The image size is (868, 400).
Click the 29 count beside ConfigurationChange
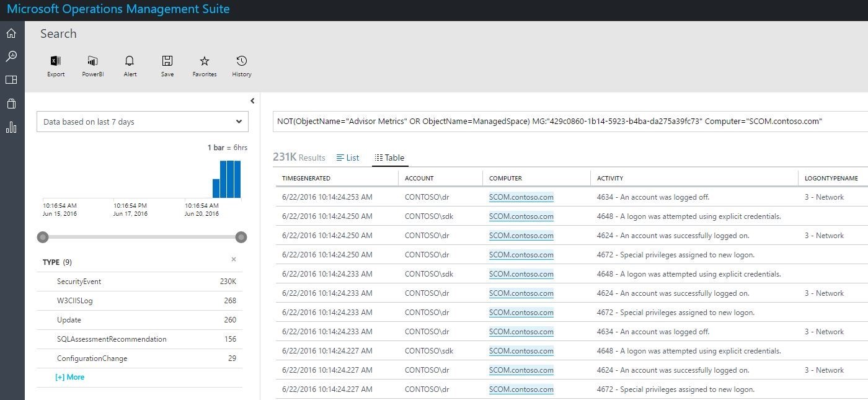tap(232, 358)
